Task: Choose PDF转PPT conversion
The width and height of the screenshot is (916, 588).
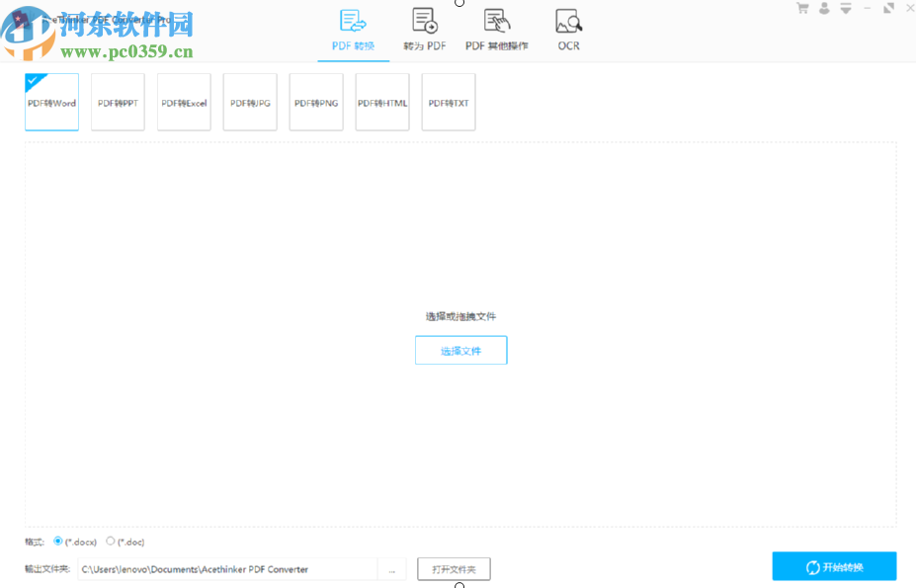Action: point(118,103)
